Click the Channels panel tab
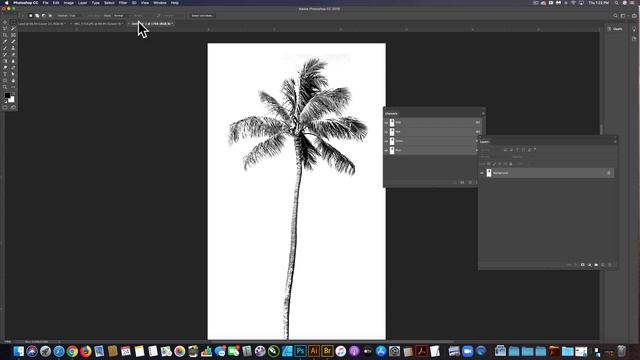The width and height of the screenshot is (640, 360). tap(391, 113)
